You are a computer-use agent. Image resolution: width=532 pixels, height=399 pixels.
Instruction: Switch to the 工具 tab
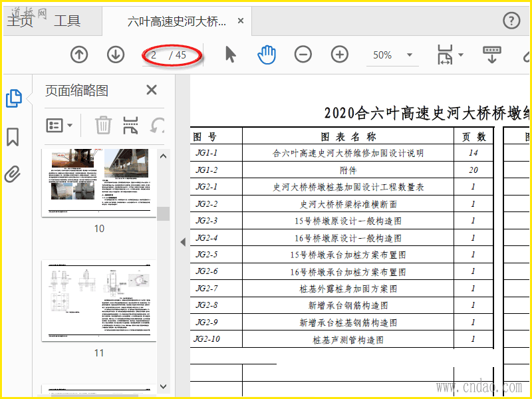tap(67, 21)
